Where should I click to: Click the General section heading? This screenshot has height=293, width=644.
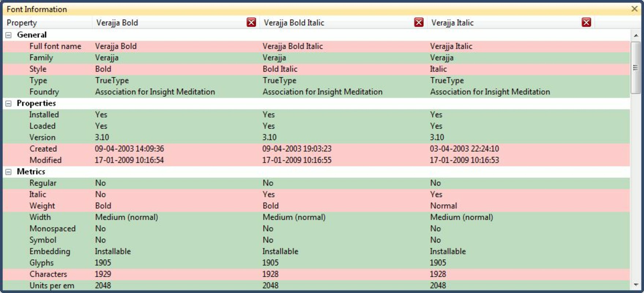coord(32,35)
